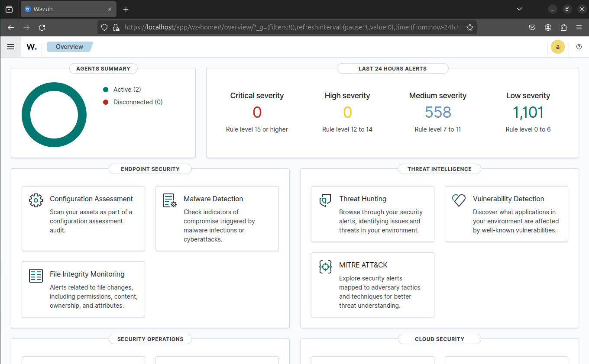Click the tracking protection shield icon
The width and height of the screenshot is (589, 364).
(104, 27)
